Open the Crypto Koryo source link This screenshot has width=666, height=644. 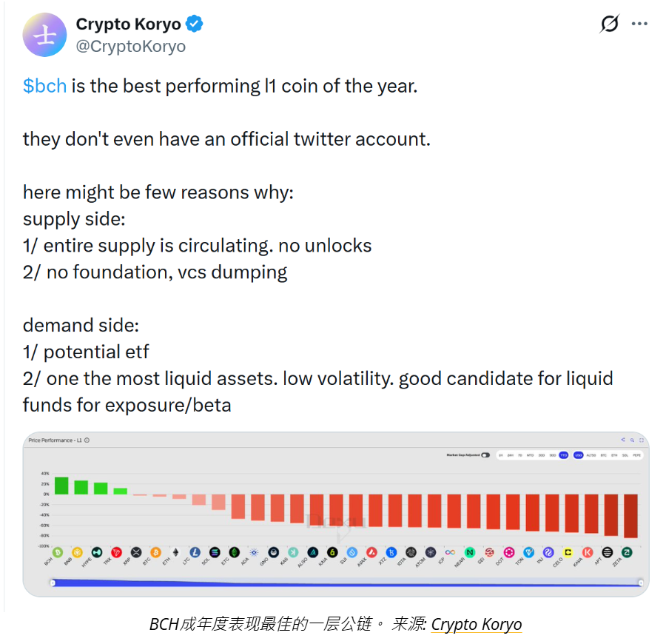coord(476,624)
